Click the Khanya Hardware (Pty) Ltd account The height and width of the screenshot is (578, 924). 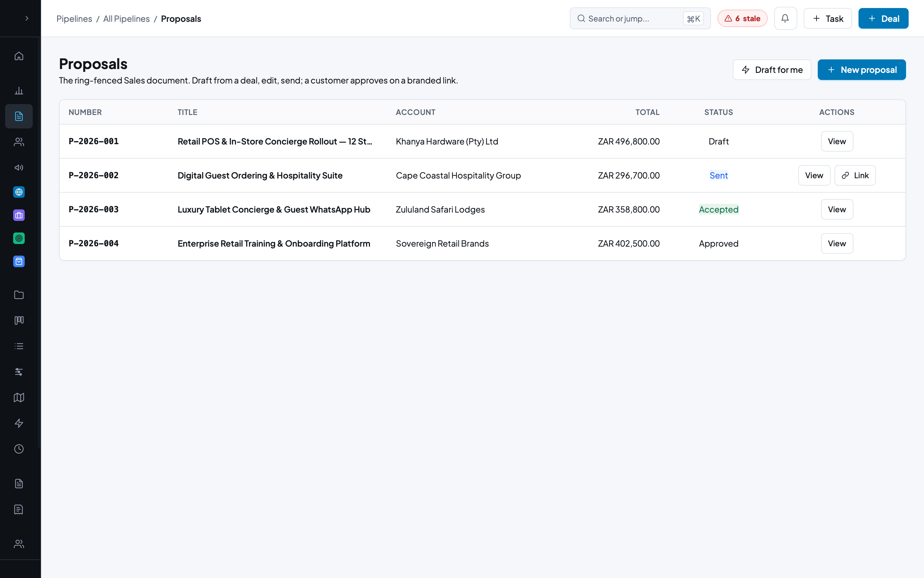(447, 141)
